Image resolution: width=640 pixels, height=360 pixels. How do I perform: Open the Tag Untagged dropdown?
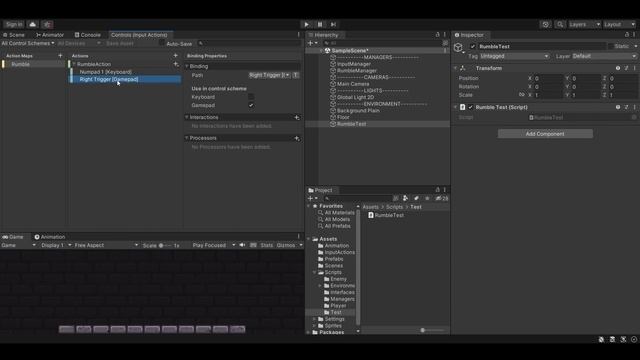pos(514,56)
